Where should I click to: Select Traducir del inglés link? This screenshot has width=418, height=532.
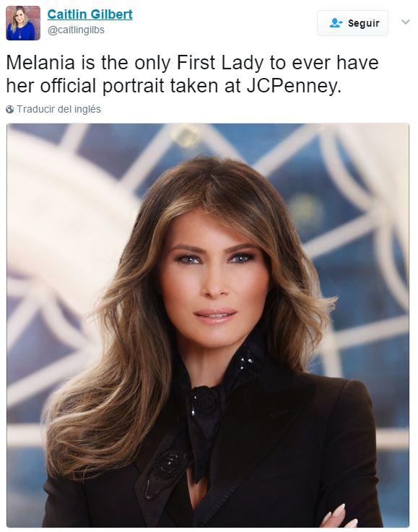pos(58,109)
